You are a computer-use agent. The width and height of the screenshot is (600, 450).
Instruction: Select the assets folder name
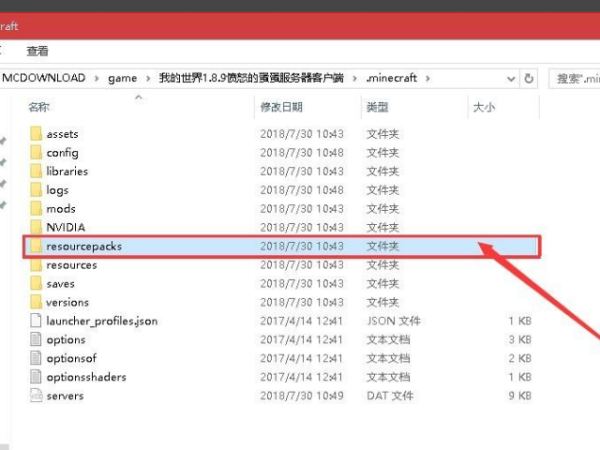click(x=62, y=134)
